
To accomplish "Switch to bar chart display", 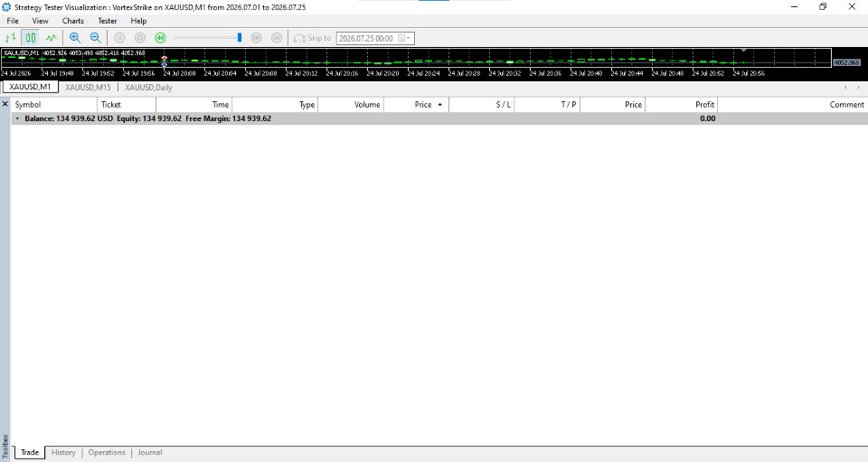I will click(11, 38).
